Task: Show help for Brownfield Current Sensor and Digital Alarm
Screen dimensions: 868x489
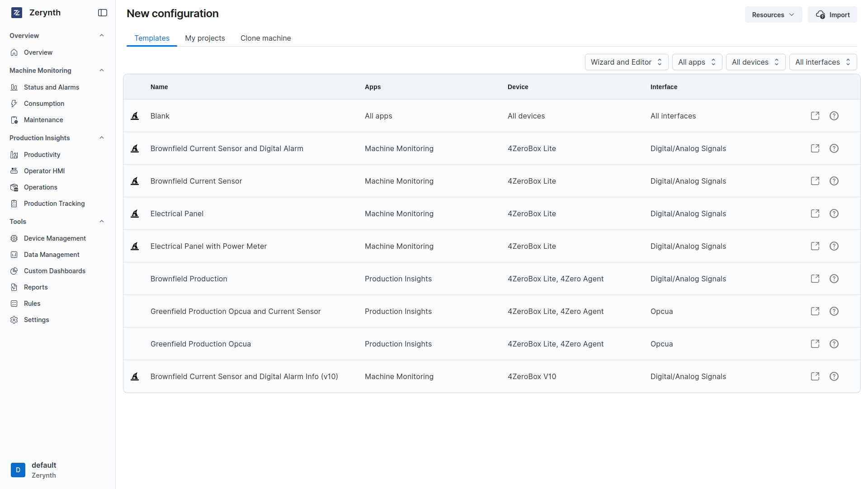Action: (x=834, y=148)
